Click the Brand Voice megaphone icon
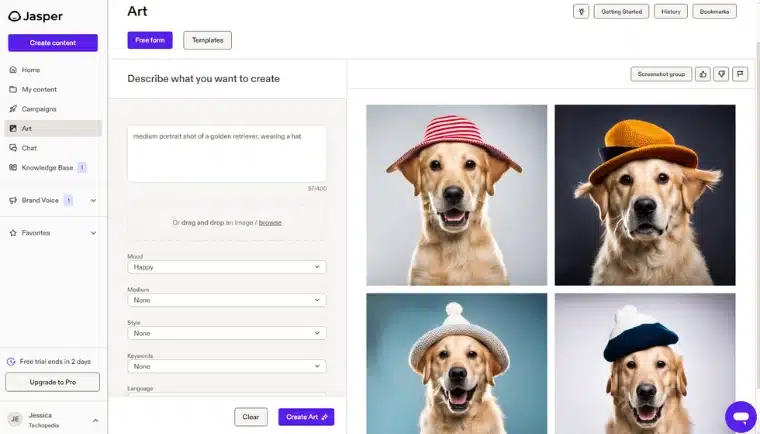This screenshot has height=434, width=760. 13,200
